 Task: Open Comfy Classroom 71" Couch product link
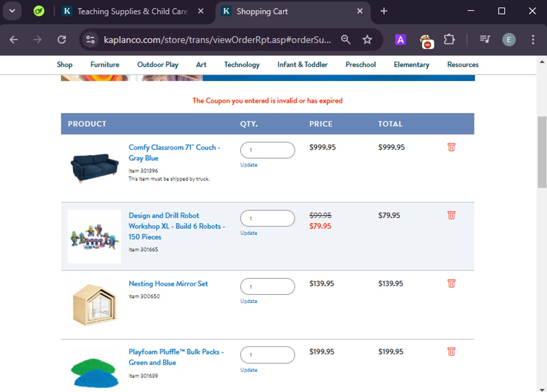(x=174, y=153)
